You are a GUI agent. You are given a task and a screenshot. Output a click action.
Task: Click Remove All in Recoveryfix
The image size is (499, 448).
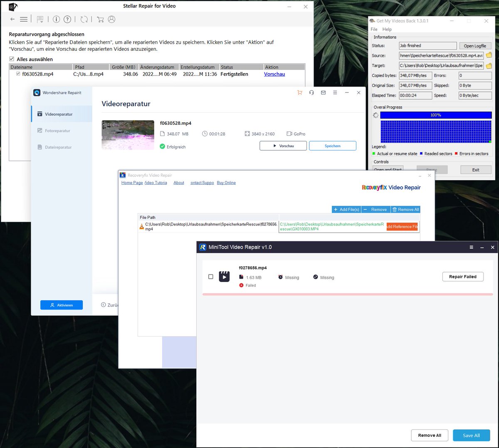[406, 209]
